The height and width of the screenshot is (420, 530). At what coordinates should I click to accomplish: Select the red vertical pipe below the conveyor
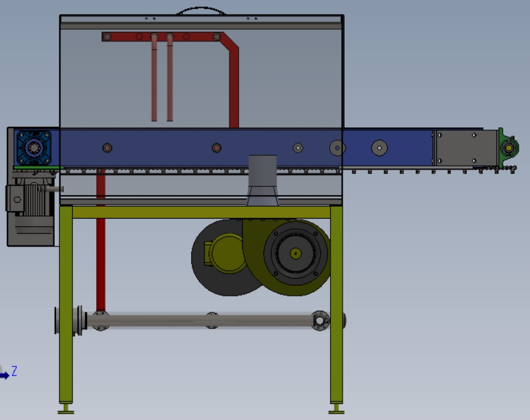coord(101,240)
